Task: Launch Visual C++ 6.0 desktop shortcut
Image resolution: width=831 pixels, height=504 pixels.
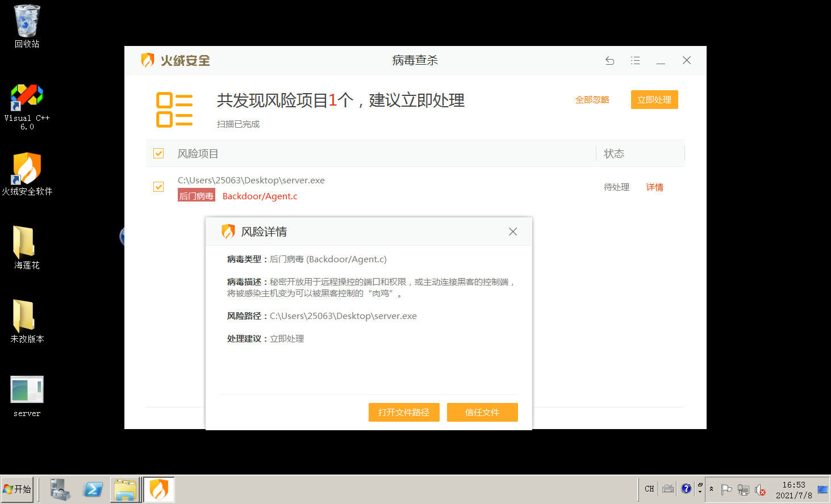Action: point(27,107)
